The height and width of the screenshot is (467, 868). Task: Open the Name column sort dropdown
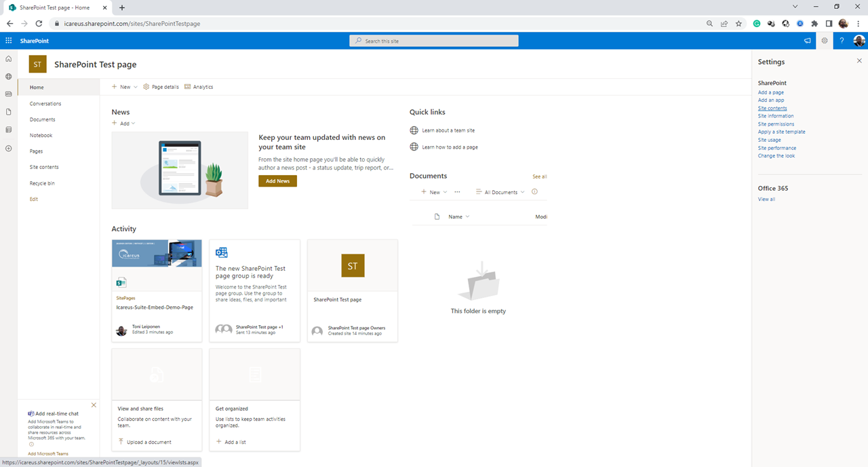tap(458, 217)
